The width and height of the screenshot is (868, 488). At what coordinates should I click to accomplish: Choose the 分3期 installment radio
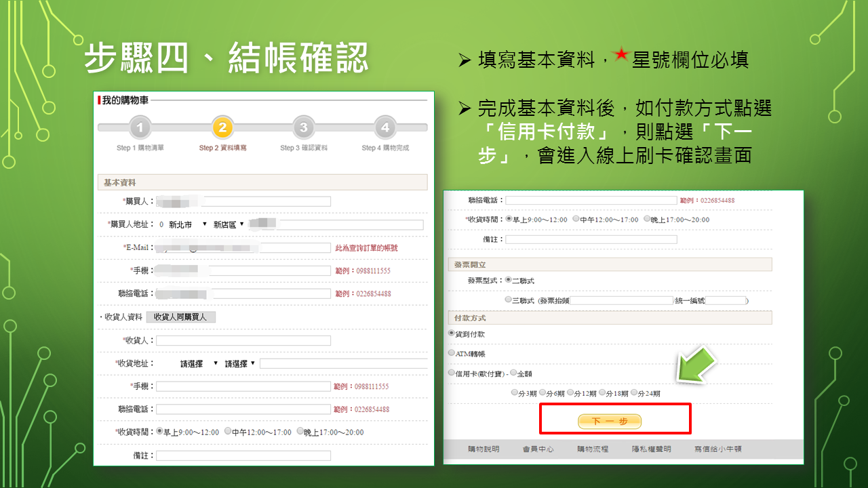pyautogui.click(x=514, y=392)
